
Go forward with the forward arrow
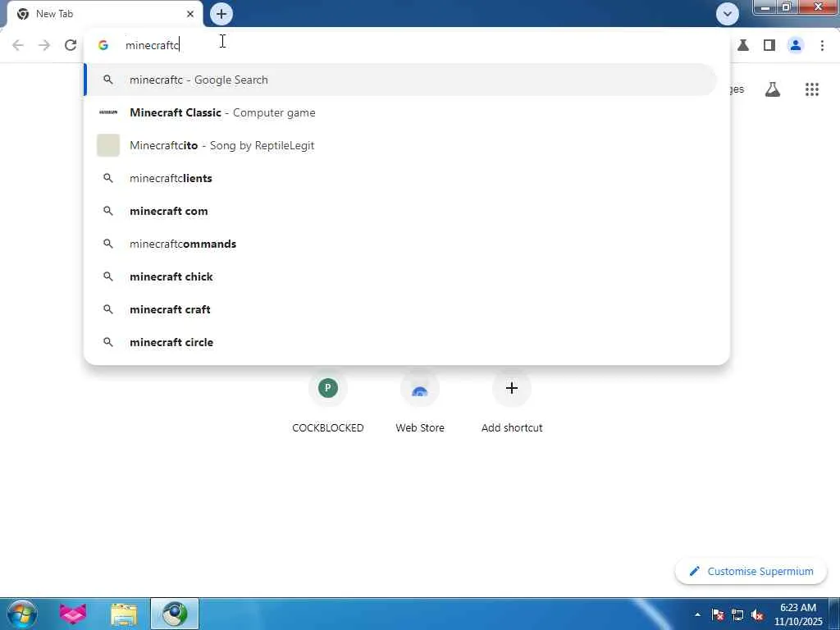(44, 45)
